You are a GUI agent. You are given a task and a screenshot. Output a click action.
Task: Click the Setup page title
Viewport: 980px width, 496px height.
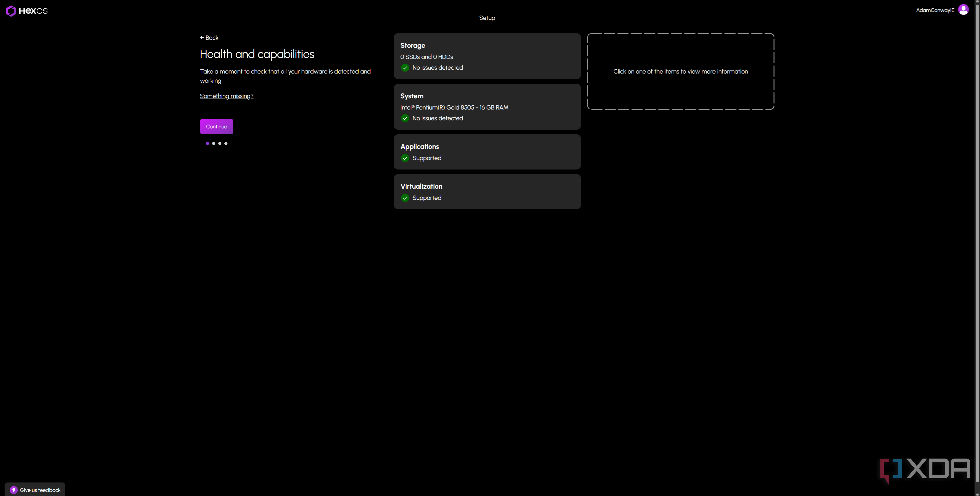coord(487,18)
